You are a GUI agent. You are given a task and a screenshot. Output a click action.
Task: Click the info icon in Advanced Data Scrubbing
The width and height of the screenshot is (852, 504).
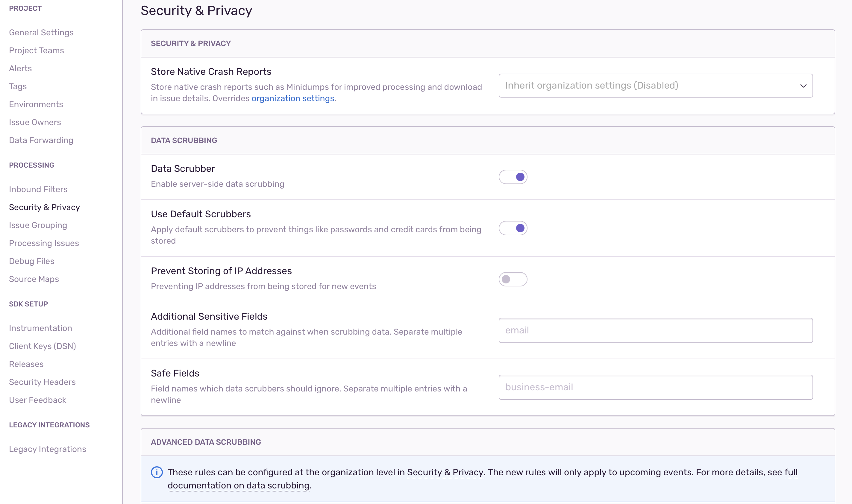click(x=157, y=472)
